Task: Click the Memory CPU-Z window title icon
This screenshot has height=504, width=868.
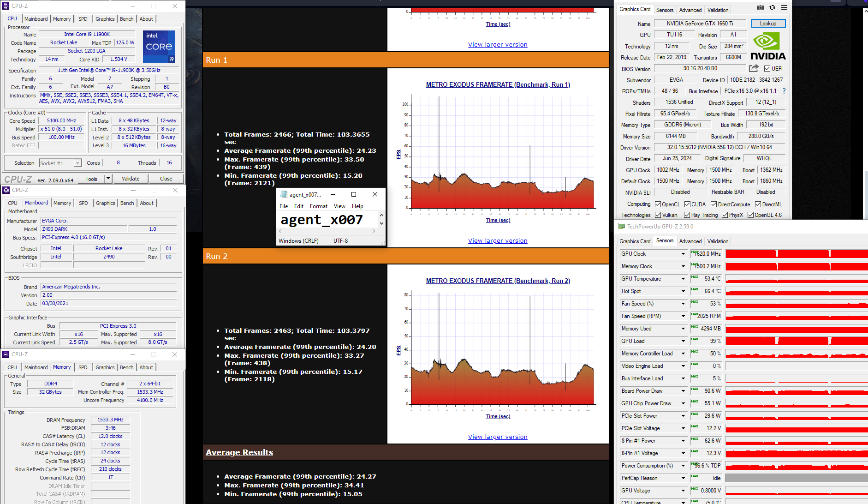Action: click(x=6, y=354)
